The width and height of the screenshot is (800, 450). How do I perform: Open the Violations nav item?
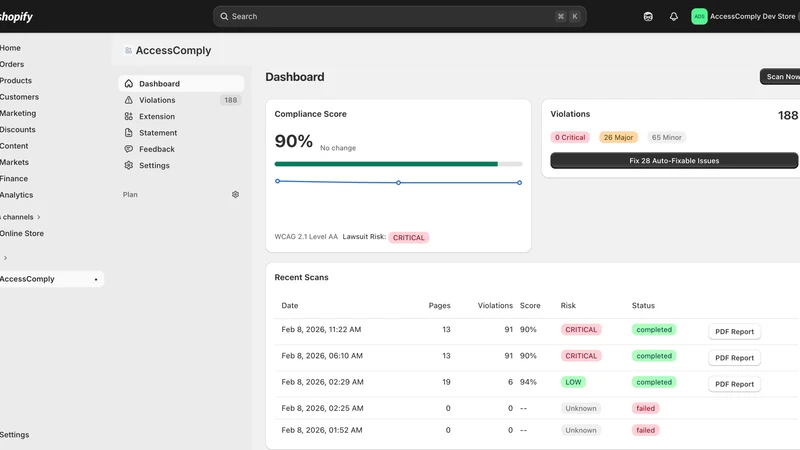[x=181, y=100]
